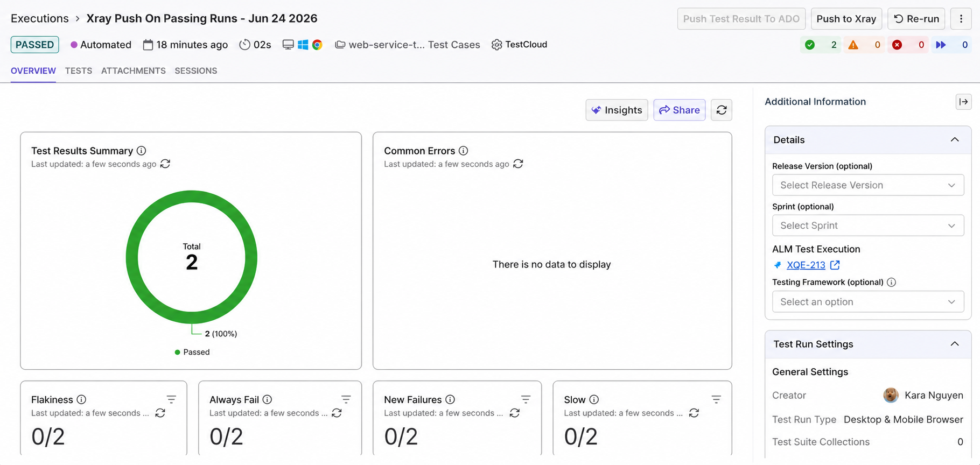Open info tooltip for Test Results Summary

click(x=141, y=151)
